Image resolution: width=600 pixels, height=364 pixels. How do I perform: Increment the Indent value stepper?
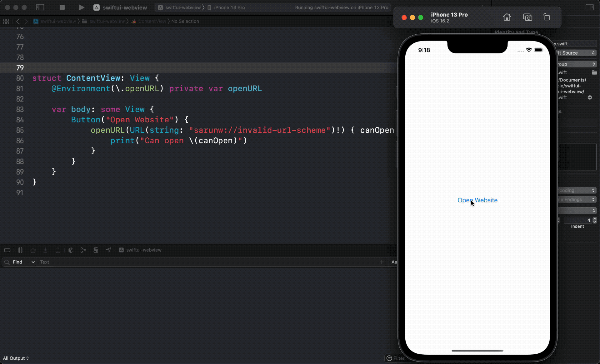[x=595, y=219]
